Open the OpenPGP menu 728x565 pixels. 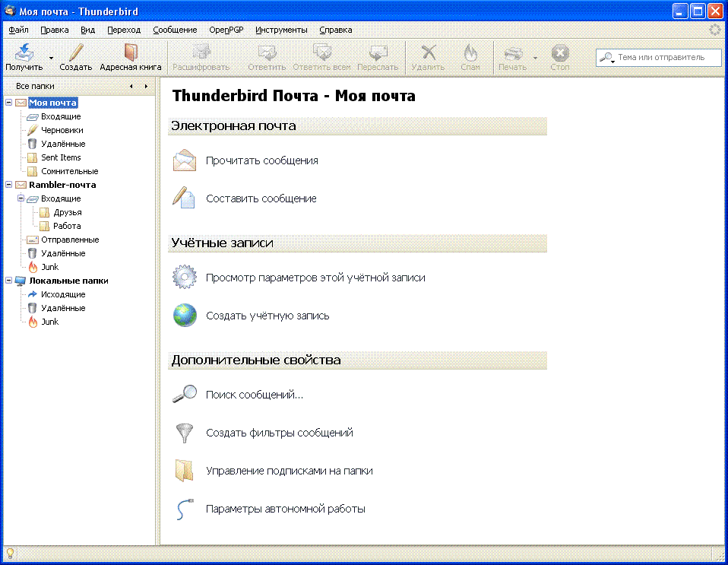point(224,30)
